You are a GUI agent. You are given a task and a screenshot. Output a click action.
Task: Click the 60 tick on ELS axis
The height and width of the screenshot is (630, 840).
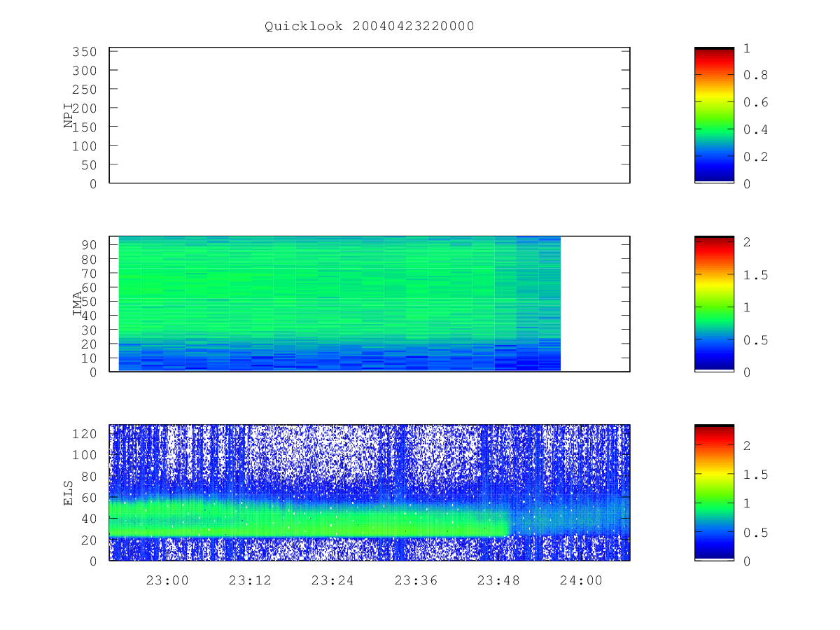(x=89, y=498)
